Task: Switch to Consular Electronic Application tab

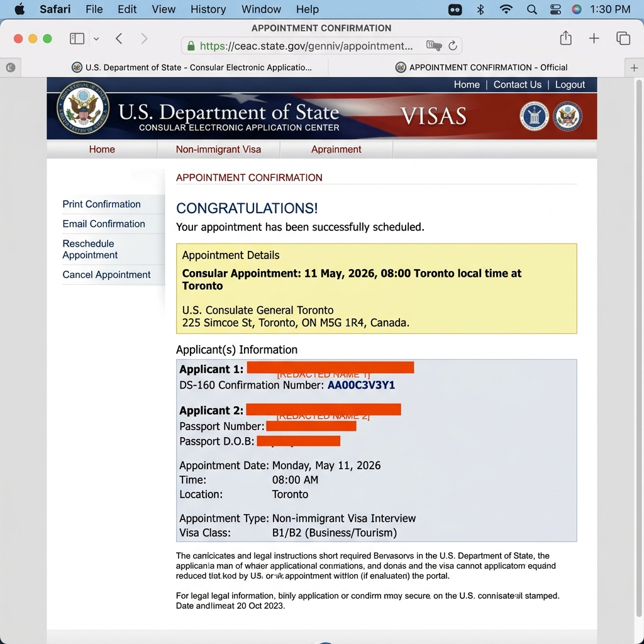Action: point(191,67)
